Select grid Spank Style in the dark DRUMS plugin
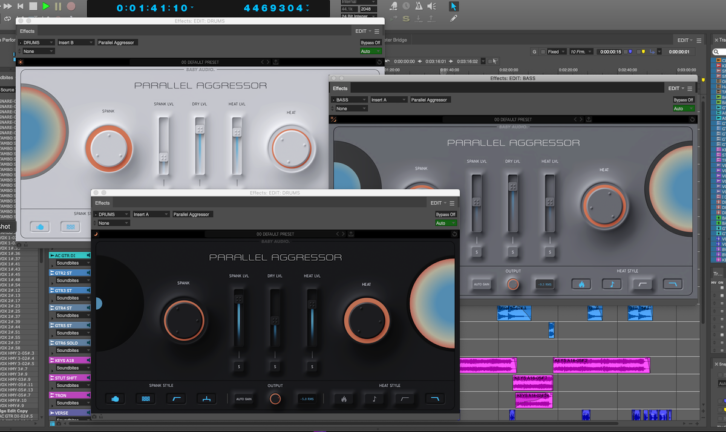 pos(146,399)
